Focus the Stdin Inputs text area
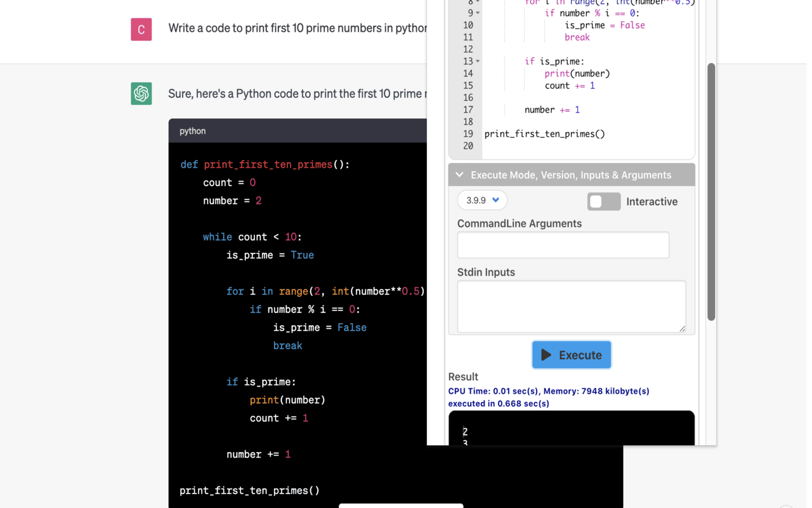This screenshot has height=508, width=812. (572, 307)
